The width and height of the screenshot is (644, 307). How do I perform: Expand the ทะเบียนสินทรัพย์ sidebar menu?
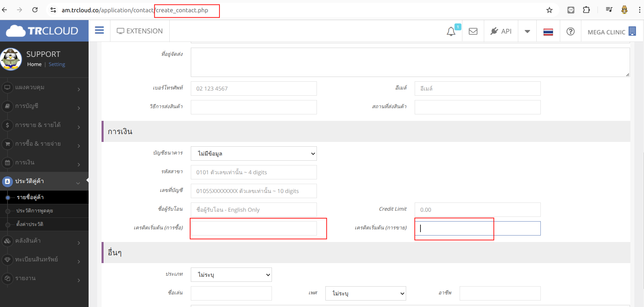tap(44, 260)
